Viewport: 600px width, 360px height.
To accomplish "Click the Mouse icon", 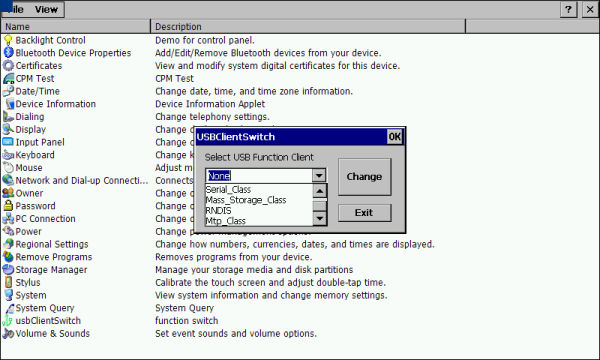I will point(8,168).
